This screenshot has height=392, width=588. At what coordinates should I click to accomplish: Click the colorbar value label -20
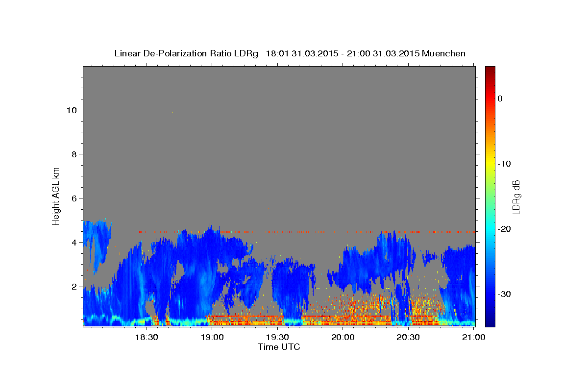(504, 229)
